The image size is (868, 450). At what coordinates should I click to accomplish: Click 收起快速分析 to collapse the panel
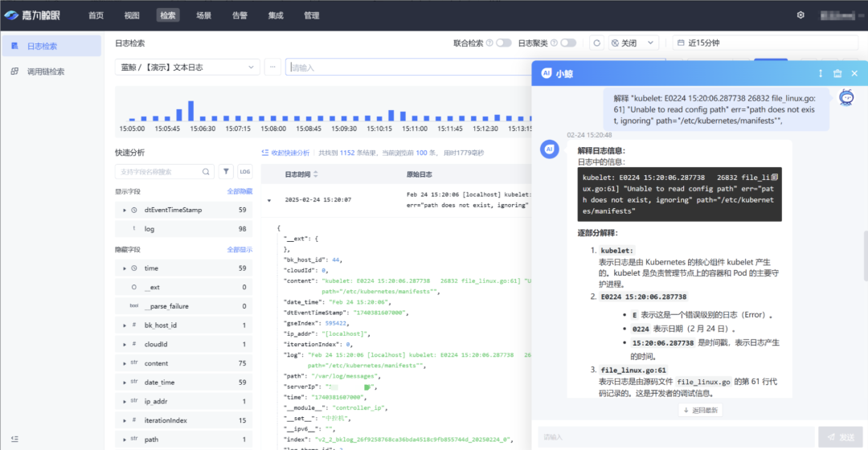pyautogui.click(x=285, y=153)
